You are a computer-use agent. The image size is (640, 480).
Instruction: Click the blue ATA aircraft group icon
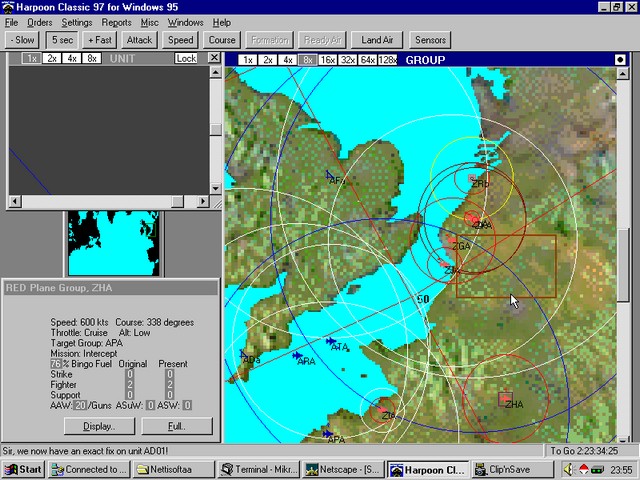(331, 343)
